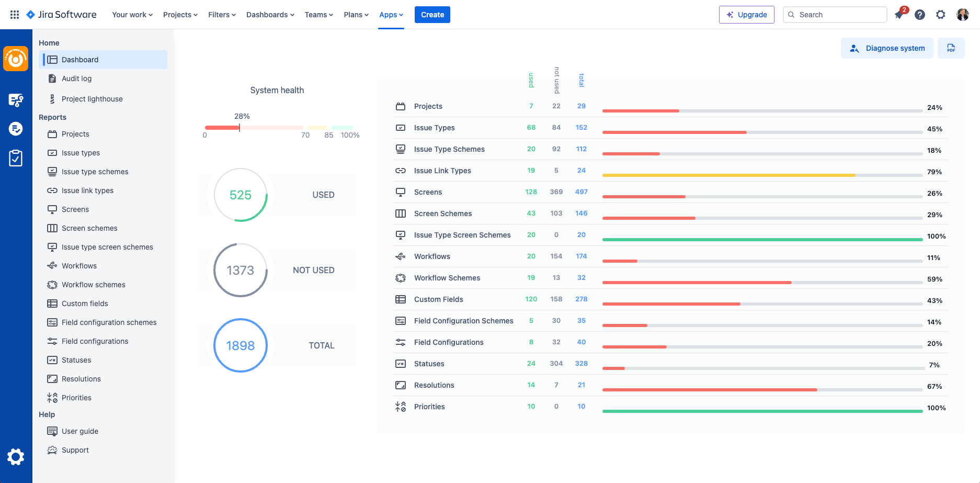Click the Field Configurations row icon

(401, 342)
